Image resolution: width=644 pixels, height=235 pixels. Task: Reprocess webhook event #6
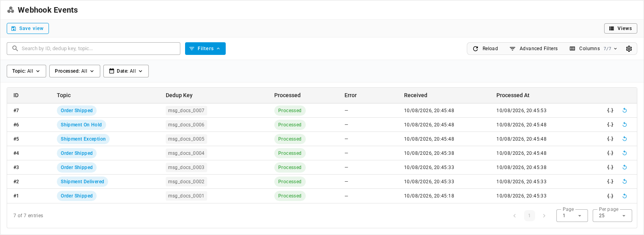[625, 125]
